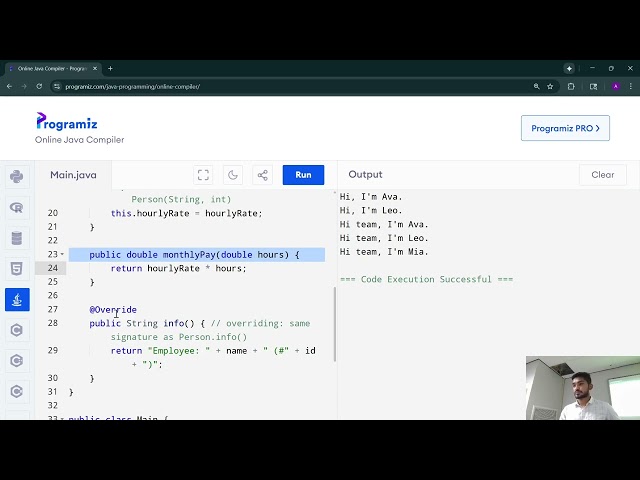Screen dimensions: 640x480
Task: Click the editor vertical scrollbar
Action: point(336,324)
